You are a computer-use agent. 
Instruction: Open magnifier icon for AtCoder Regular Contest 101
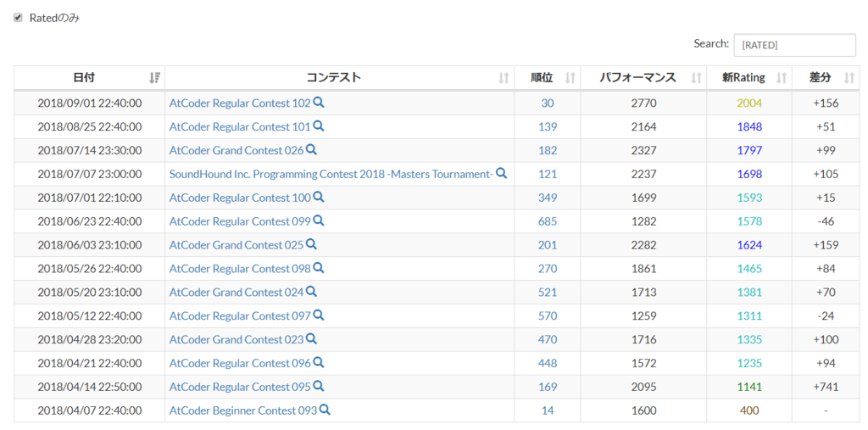click(x=319, y=126)
